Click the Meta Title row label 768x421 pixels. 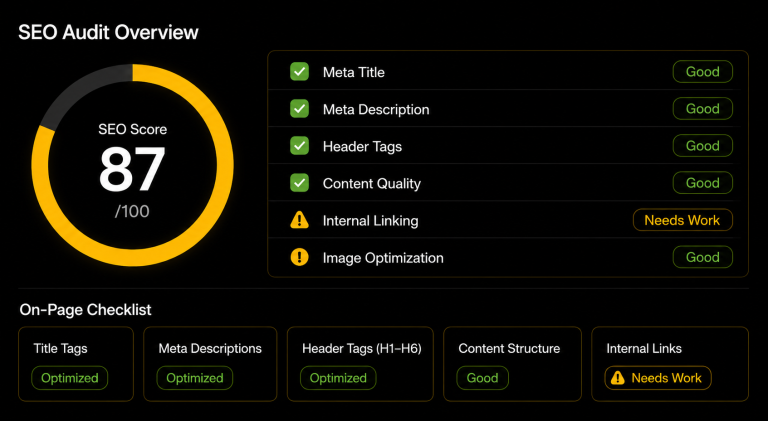[x=354, y=72]
